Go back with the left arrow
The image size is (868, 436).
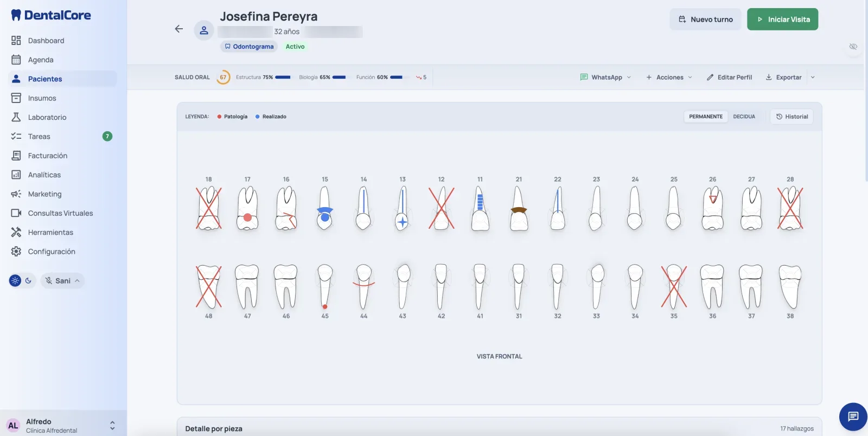tap(179, 29)
